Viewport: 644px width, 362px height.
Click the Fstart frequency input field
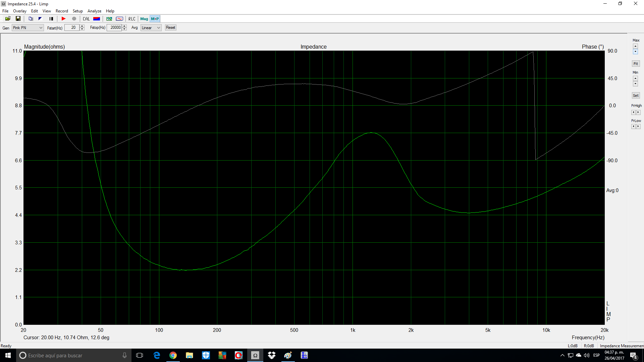coord(72,27)
